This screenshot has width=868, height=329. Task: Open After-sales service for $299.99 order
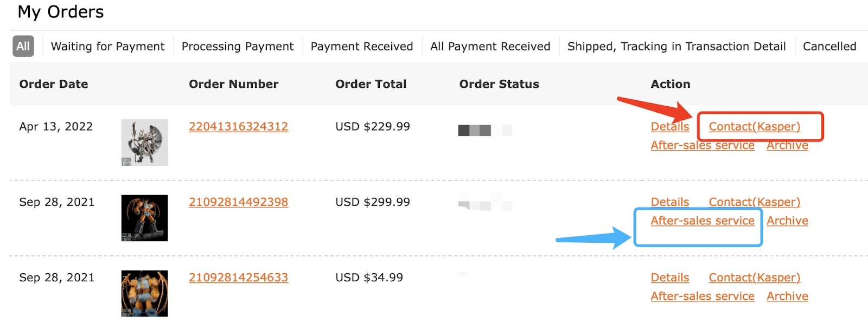click(702, 221)
